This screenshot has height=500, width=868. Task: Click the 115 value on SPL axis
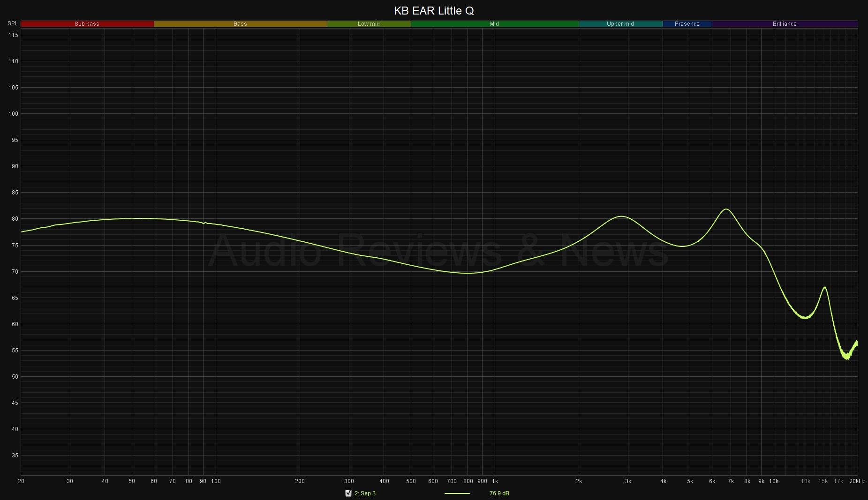point(13,35)
